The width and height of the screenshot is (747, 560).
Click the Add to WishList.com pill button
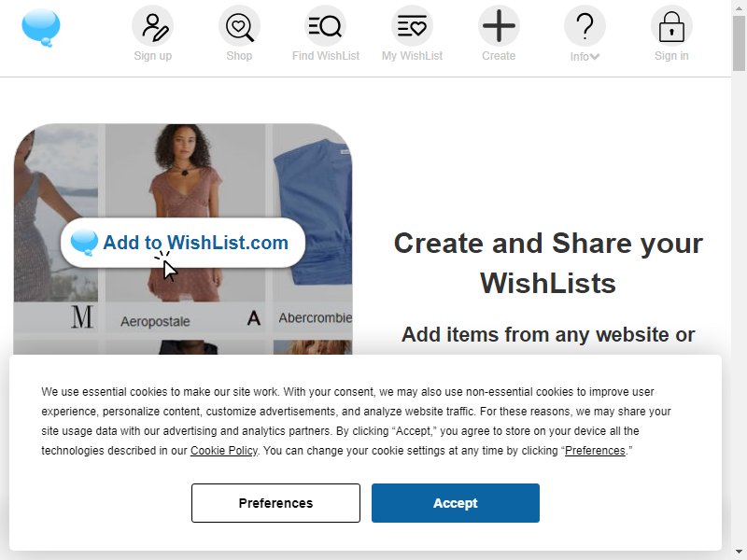coord(183,243)
